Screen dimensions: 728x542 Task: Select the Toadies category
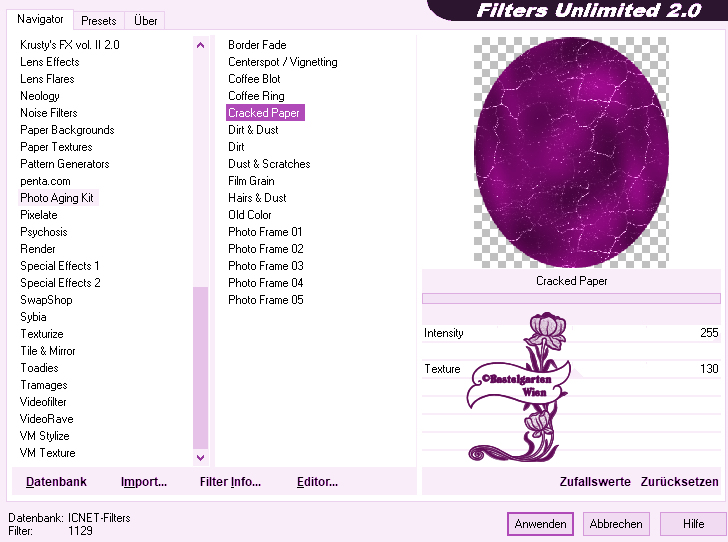click(x=39, y=368)
